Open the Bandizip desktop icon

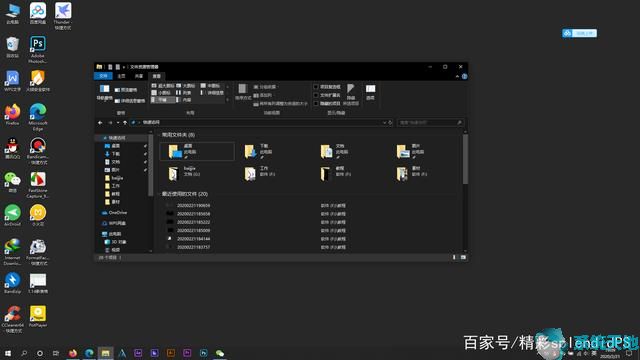tap(12, 283)
